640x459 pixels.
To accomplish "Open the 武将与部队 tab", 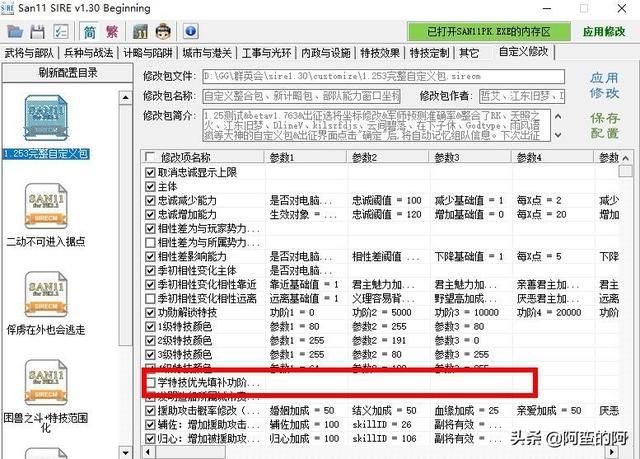I will [x=29, y=53].
